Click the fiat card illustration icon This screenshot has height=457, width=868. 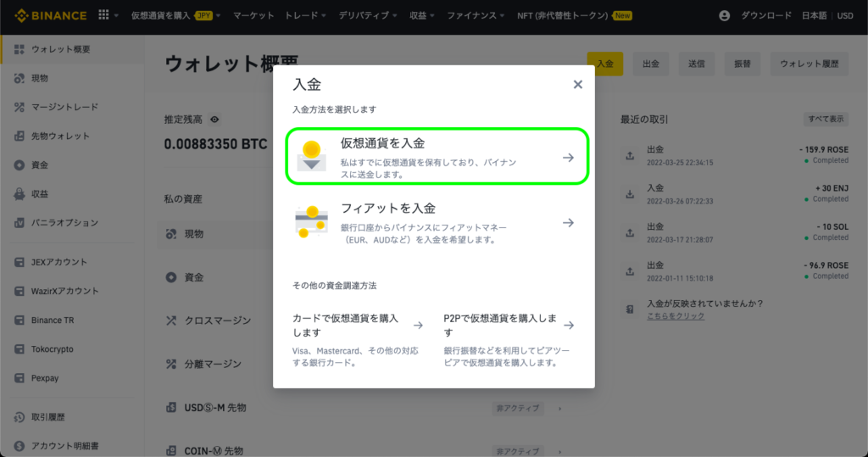click(311, 222)
